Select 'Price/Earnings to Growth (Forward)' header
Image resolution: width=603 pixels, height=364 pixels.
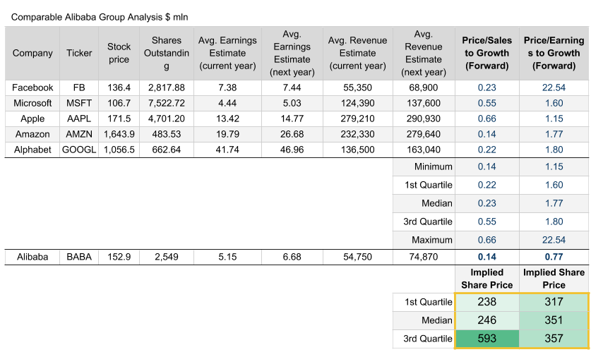(x=554, y=53)
